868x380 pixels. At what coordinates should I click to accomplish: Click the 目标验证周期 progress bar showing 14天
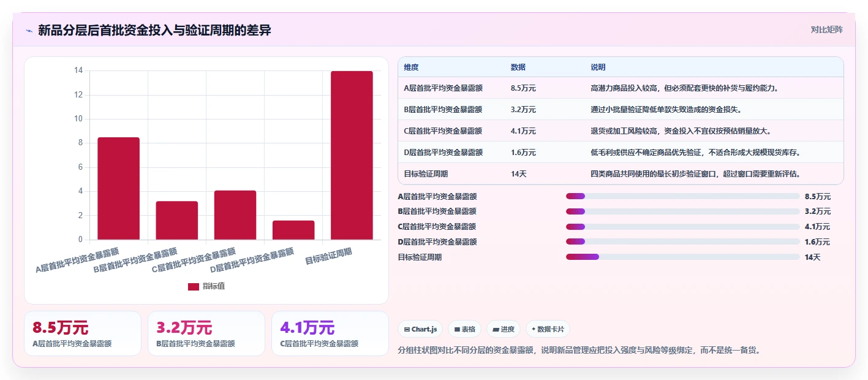coord(683,257)
